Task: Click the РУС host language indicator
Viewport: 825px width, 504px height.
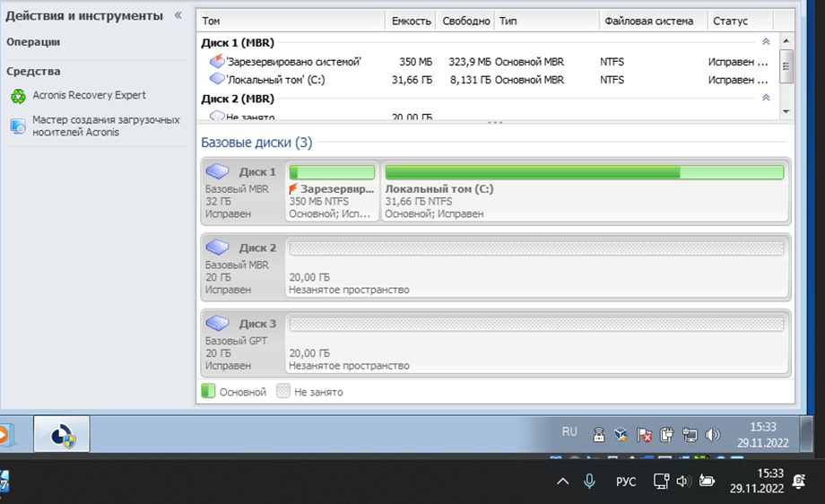Action: (x=626, y=482)
